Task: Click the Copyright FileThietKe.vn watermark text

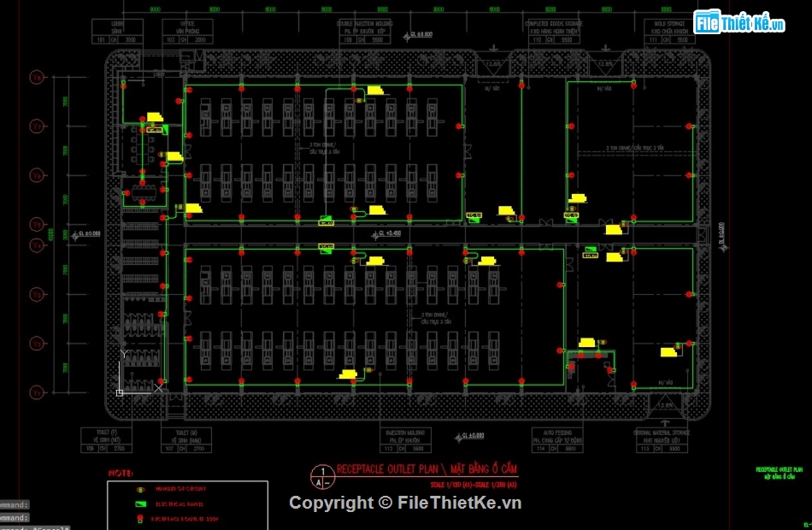Action: coord(405,503)
